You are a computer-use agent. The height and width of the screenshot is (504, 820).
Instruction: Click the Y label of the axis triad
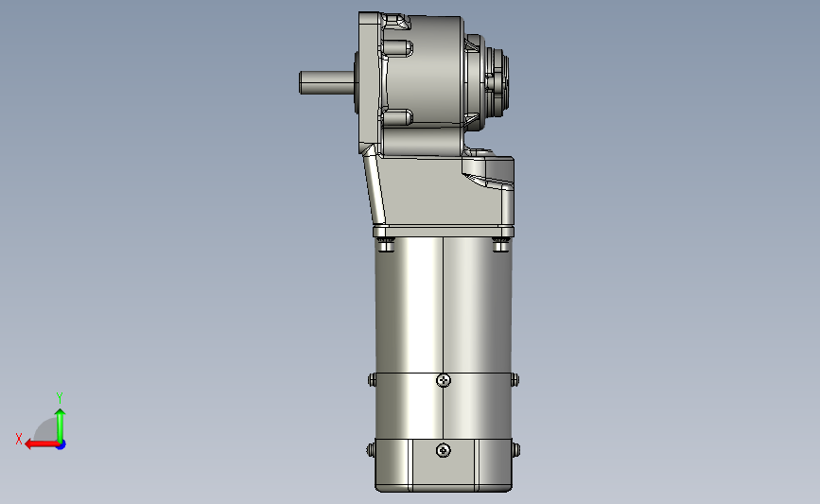click(x=60, y=398)
